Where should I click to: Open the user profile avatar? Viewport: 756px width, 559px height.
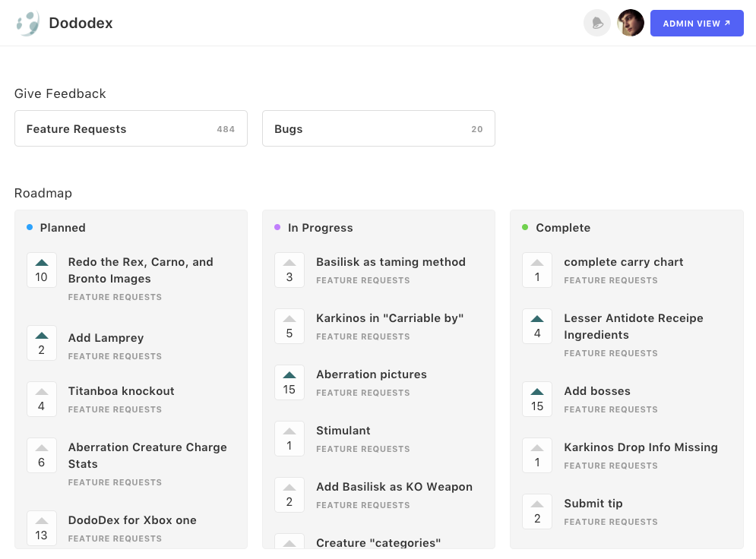(631, 23)
